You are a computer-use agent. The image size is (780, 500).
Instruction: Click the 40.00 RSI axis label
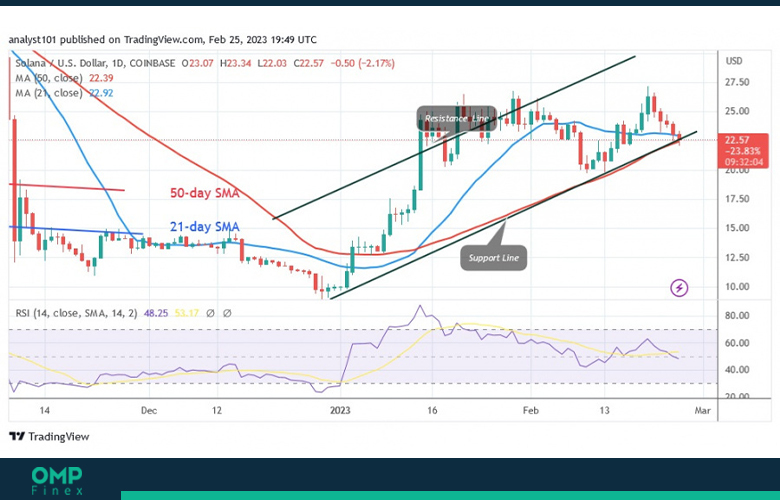pyautogui.click(x=737, y=370)
